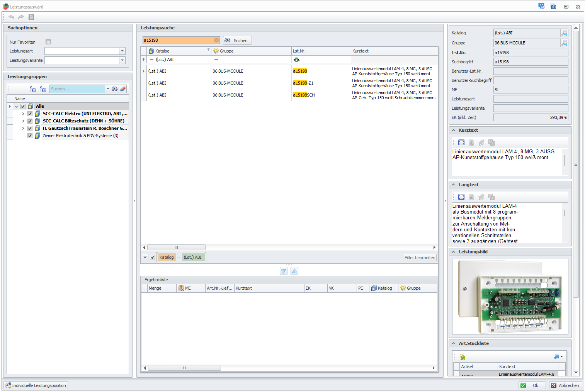Screen dimensions: 585x392
Task: Expand SCC-CALC Elektro tree node
Action: click(23, 114)
